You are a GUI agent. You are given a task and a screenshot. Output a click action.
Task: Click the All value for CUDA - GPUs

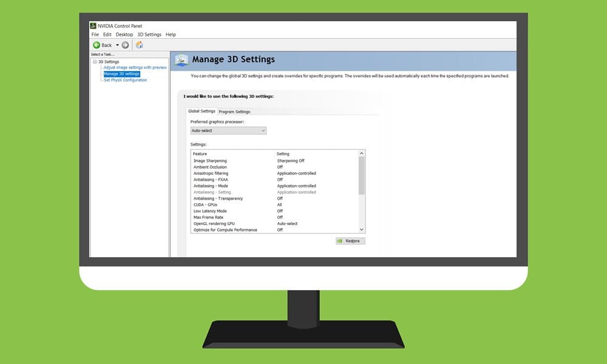(279, 204)
